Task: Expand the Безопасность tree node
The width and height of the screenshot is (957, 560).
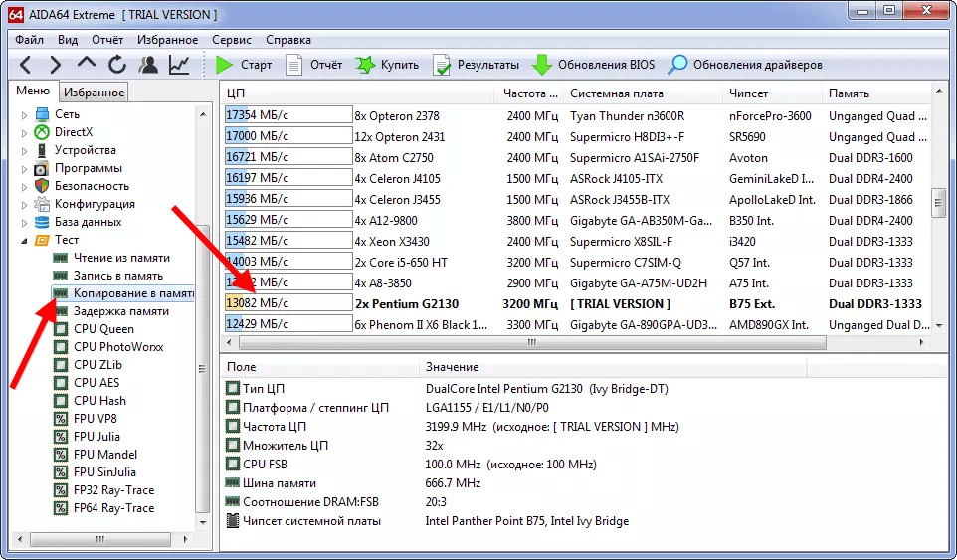Action: click(25, 186)
